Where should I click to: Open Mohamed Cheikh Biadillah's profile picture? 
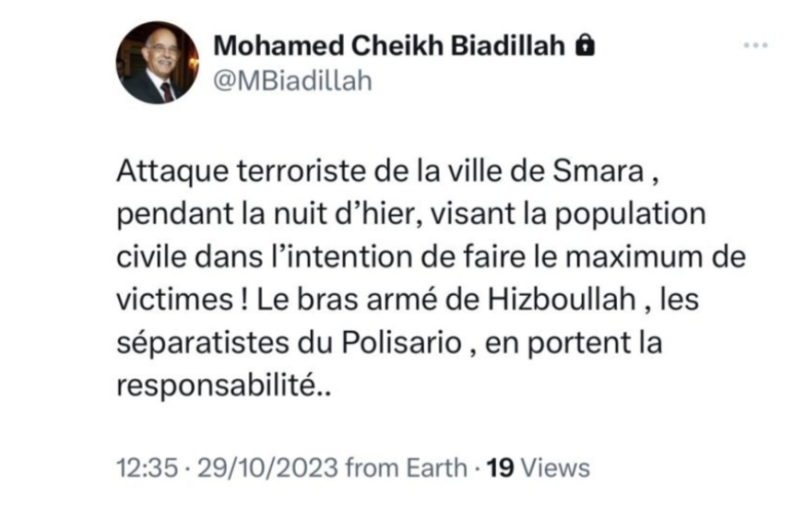click(x=157, y=63)
